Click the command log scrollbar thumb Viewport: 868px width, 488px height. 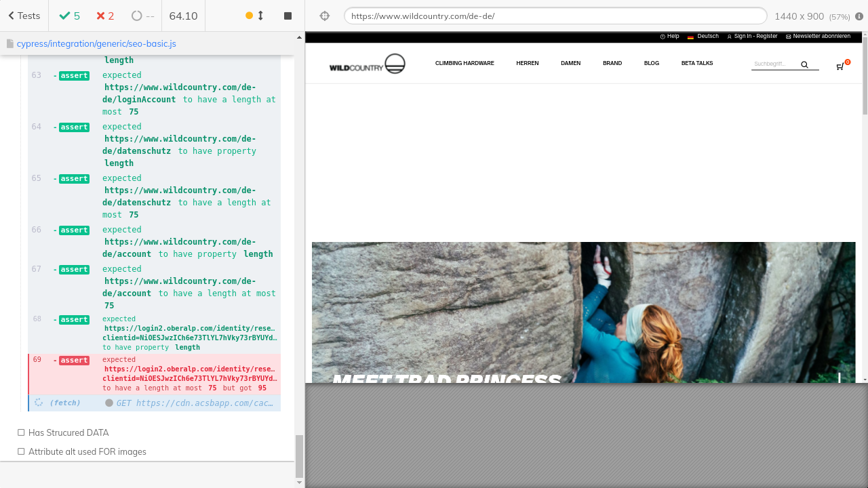pyautogui.click(x=300, y=455)
